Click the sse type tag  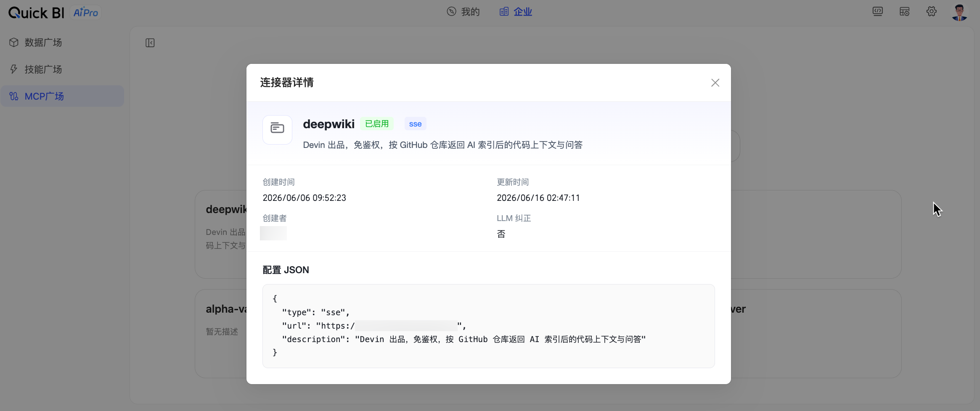(415, 124)
